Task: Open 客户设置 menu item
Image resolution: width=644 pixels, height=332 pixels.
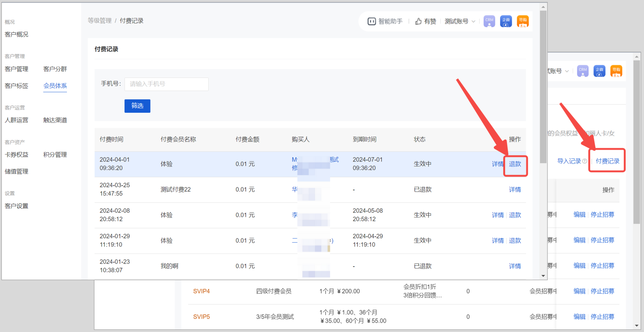Action: (16, 206)
